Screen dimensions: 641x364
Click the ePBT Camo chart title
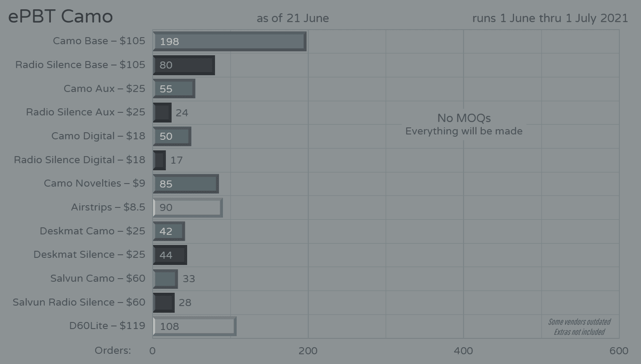coord(61,17)
